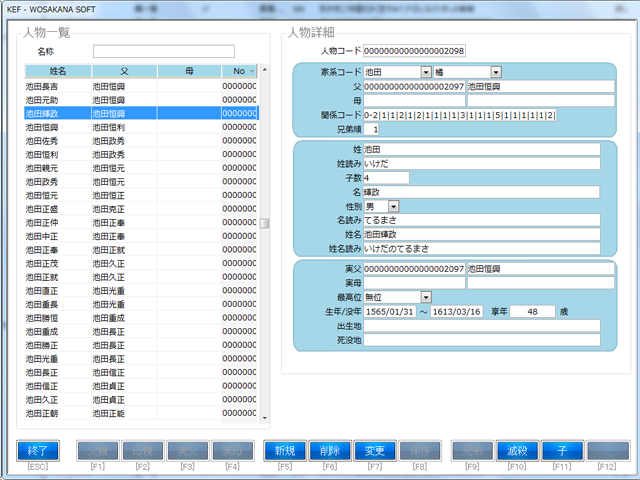
Task: Select the 池田重長 row
Action: tap(141, 304)
